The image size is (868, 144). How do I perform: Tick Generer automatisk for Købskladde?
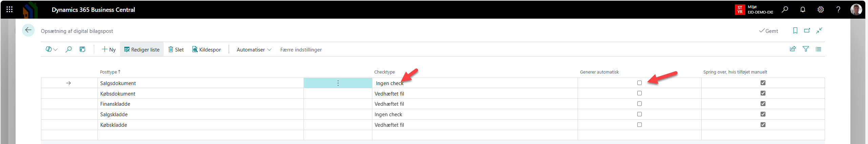[x=639, y=125]
